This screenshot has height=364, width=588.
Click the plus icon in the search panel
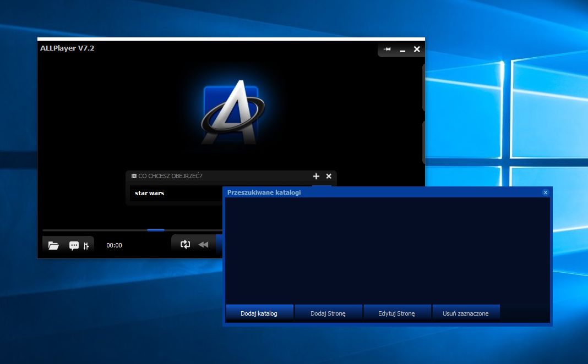(x=316, y=177)
